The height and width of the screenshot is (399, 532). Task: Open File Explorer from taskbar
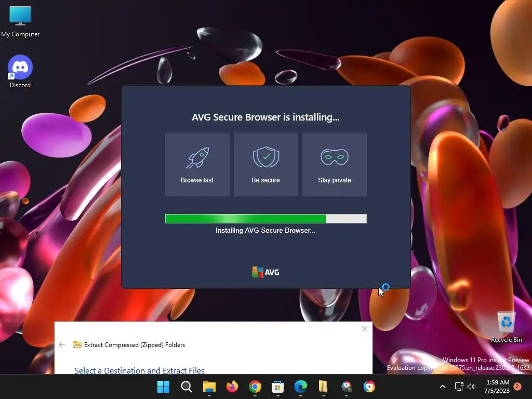209,387
